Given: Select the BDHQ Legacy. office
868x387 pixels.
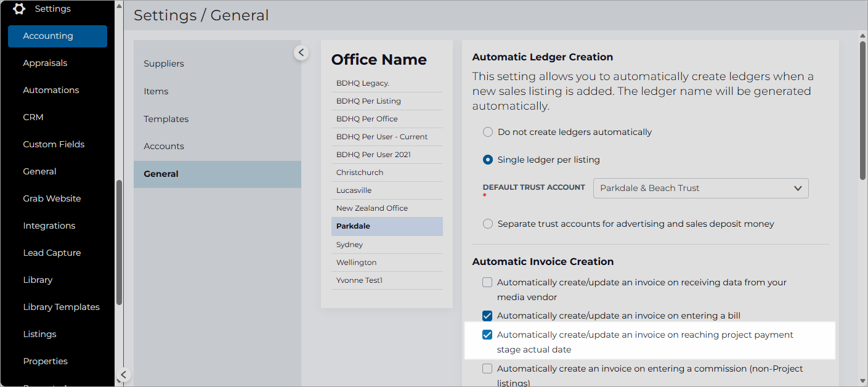Looking at the screenshot, I should pos(387,83).
